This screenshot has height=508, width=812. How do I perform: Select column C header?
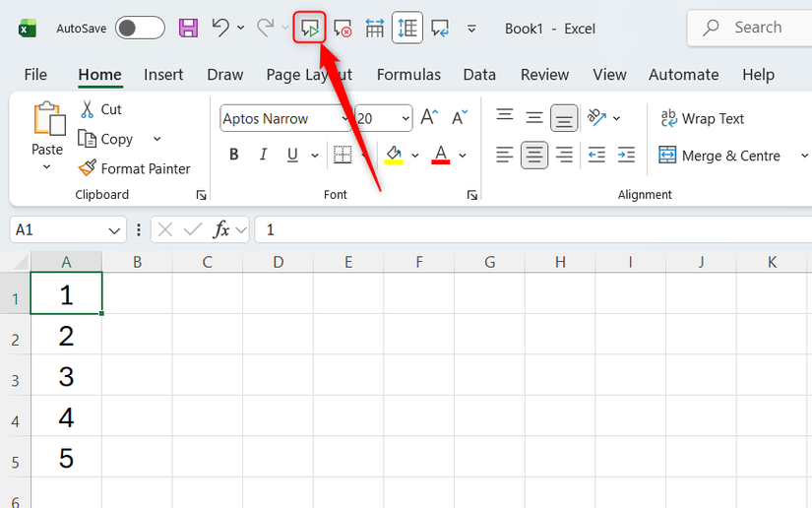coord(207,262)
